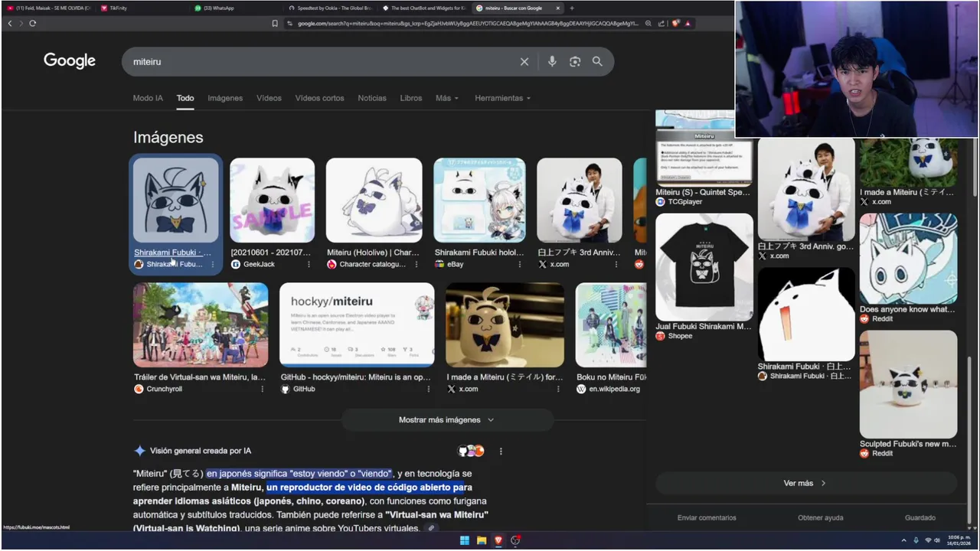Open the GeekJack SAMPLE plush thumbnail

(x=273, y=201)
